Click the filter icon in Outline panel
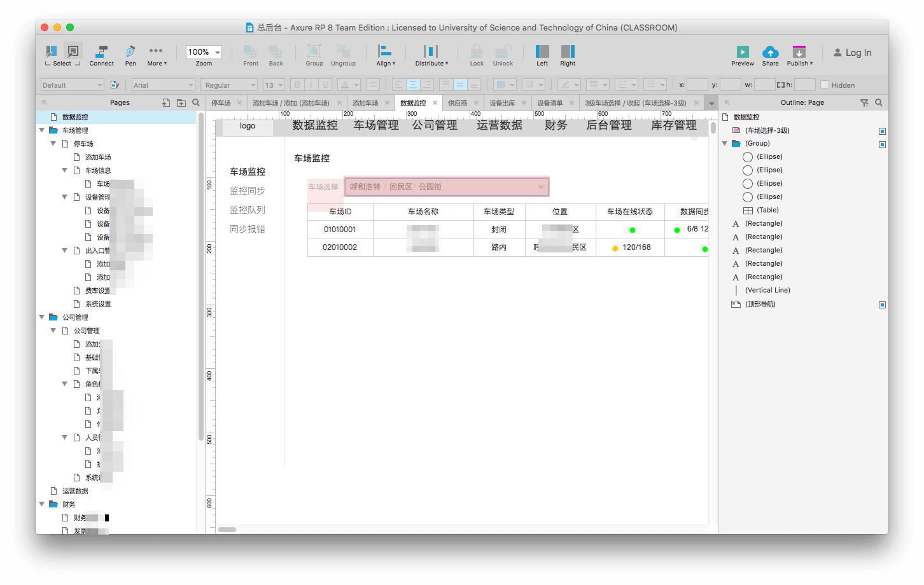This screenshot has width=924, height=585. [x=864, y=102]
